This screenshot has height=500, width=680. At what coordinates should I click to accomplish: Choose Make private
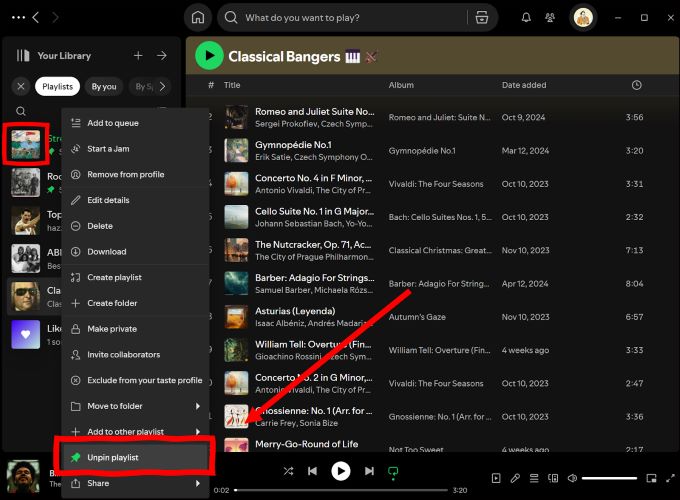click(x=136, y=329)
